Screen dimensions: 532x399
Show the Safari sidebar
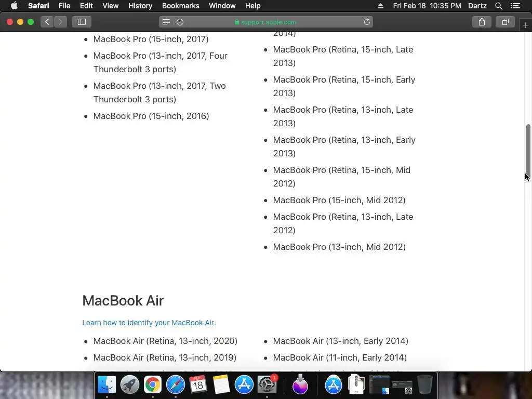pos(82,22)
